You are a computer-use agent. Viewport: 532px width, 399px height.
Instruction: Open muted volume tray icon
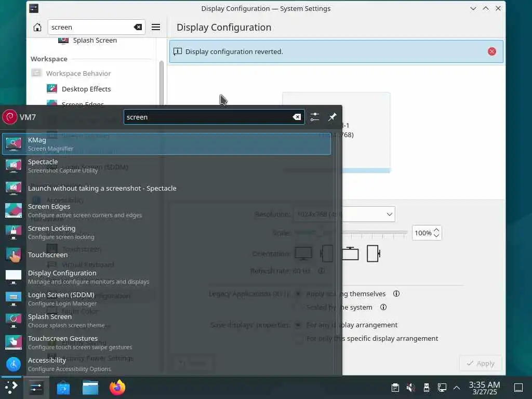click(x=410, y=388)
